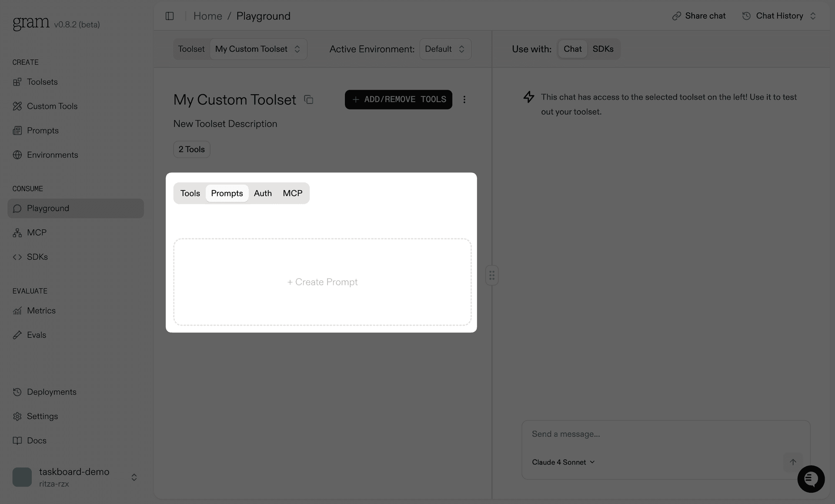This screenshot has width=835, height=504.
Task: Click the Metrics chart icon
Action: click(17, 311)
